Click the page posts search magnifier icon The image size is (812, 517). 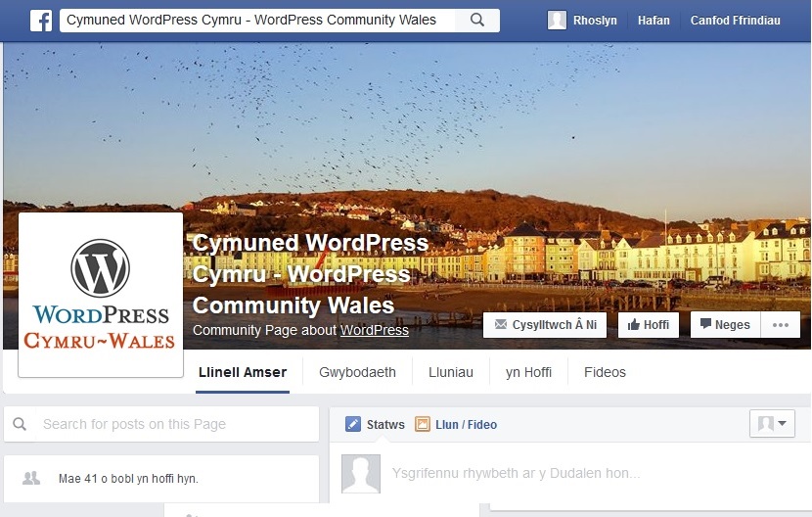tap(20, 424)
